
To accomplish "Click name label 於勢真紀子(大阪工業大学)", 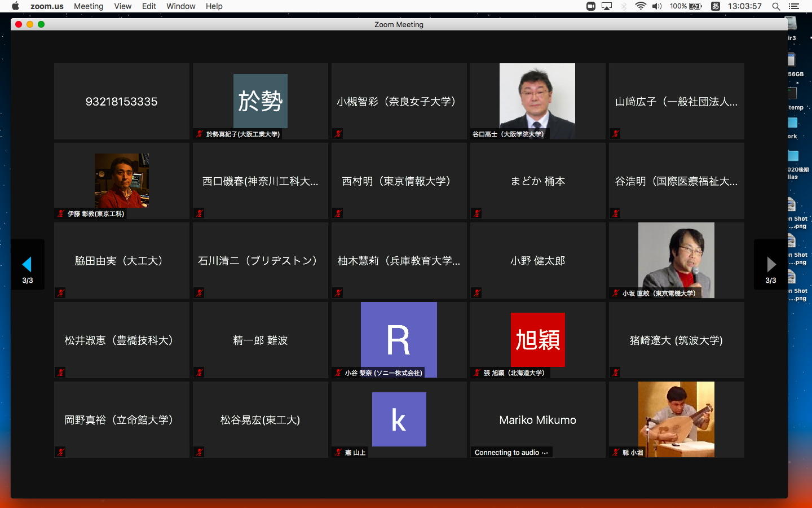I will coord(243,134).
